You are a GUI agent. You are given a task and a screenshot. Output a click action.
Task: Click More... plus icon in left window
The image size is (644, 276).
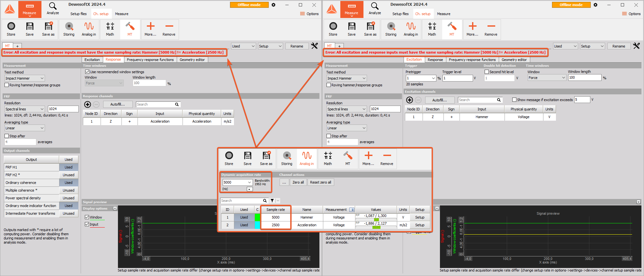pos(150,29)
